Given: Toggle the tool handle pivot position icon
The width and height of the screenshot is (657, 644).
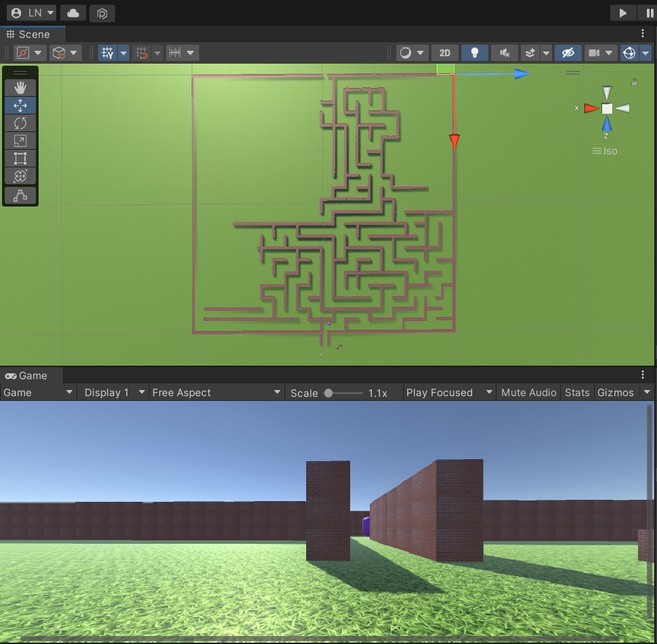Looking at the screenshot, I should 22,53.
